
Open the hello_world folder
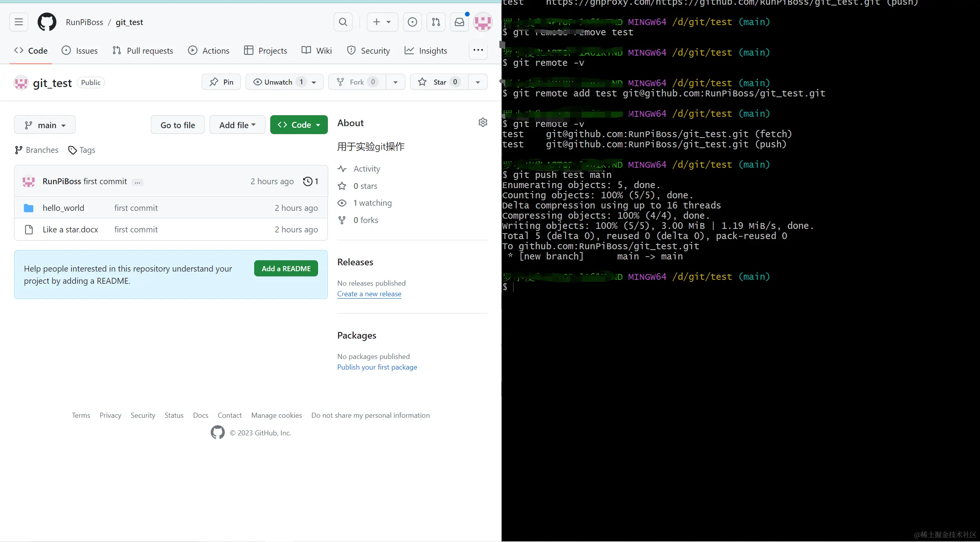point(63,208)
